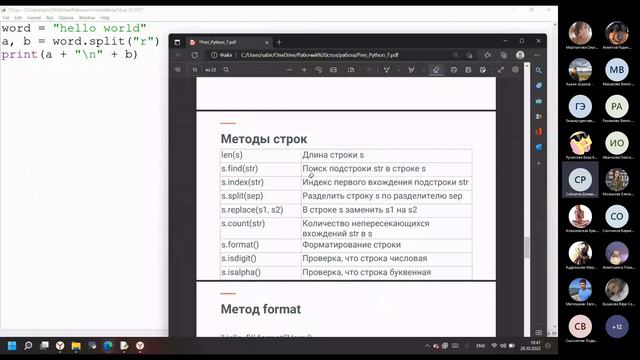Zoom out the PDF

[x=289, y=70]
